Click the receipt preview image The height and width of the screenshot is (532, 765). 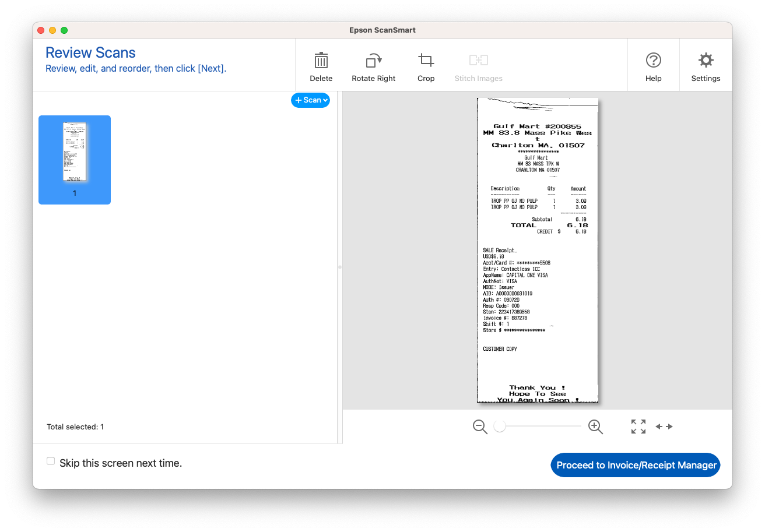538,250
